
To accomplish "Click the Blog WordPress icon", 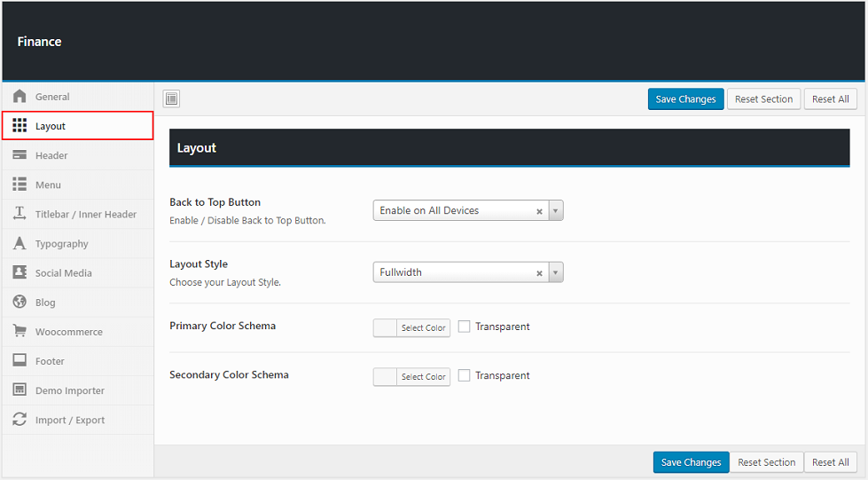I will point(20,303).
